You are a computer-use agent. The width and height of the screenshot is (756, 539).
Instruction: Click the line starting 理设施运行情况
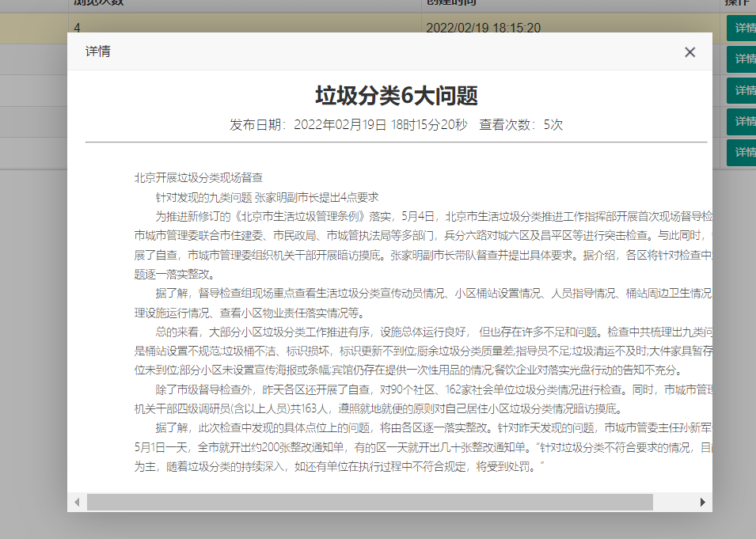tap(249, 313)
